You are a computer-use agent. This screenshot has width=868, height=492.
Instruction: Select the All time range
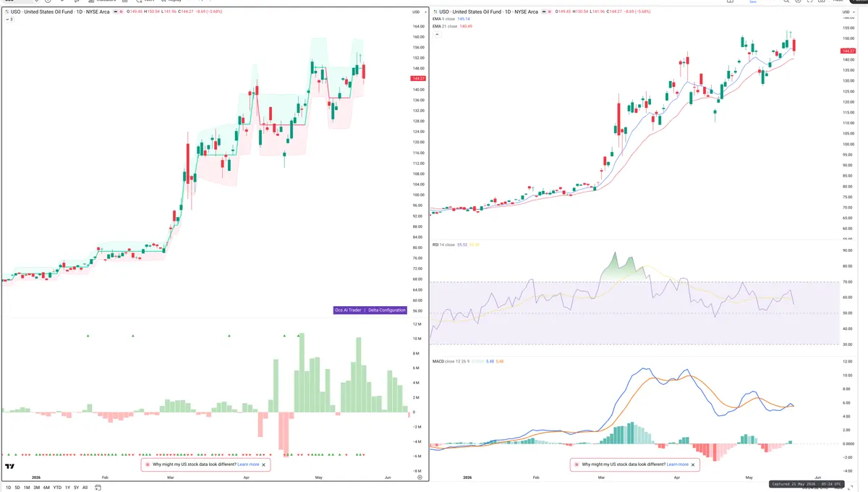85,488
